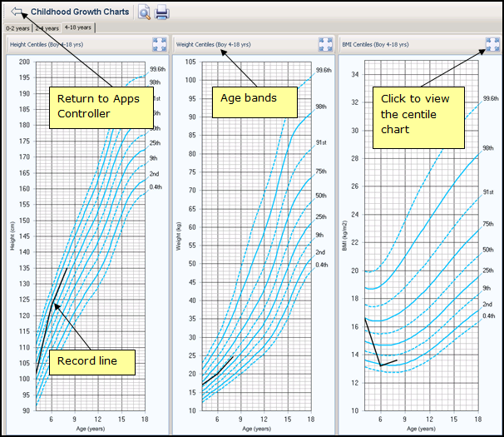The height and width of the screenshot is (437, 504).
Task: Open the 2-4 years tab
Action: tap(47, 28)
